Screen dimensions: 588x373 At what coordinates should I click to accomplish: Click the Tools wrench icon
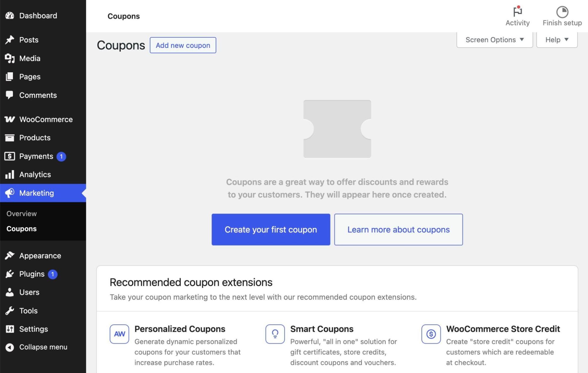(10, 311)
